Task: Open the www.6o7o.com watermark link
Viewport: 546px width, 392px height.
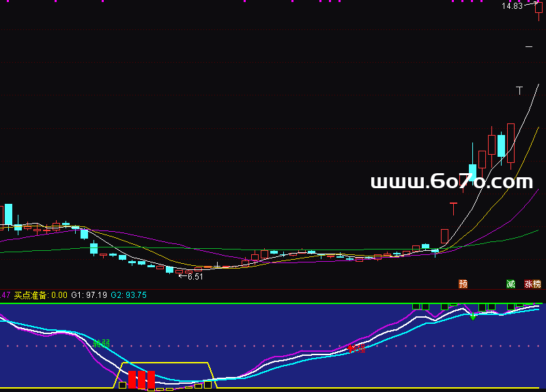Action: click(451, 182)
